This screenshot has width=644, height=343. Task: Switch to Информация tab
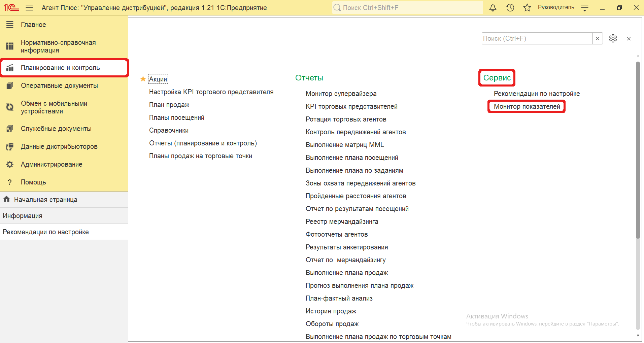64,216
